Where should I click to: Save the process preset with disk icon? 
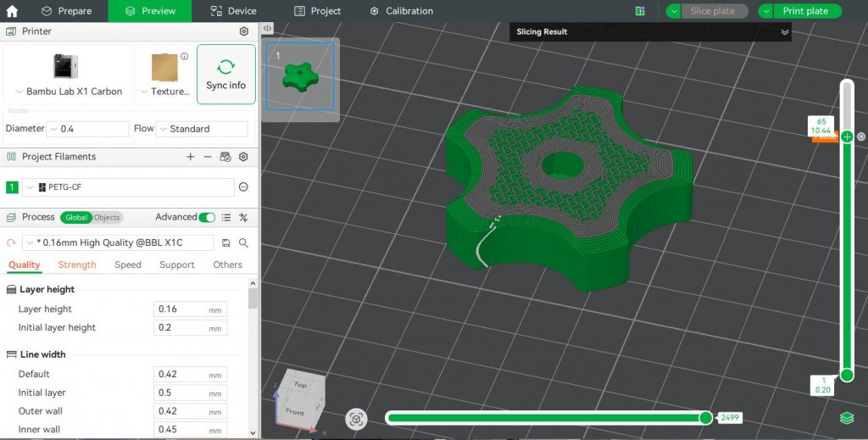226,243
